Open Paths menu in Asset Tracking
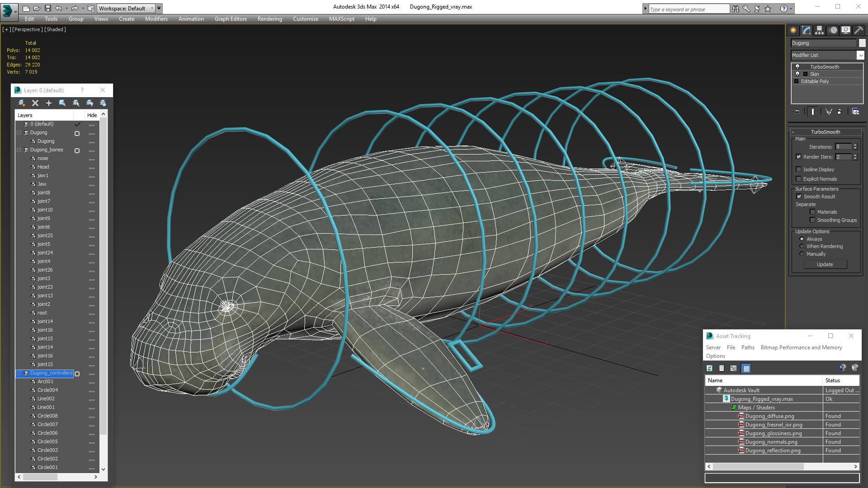 [x=748, y=347]
